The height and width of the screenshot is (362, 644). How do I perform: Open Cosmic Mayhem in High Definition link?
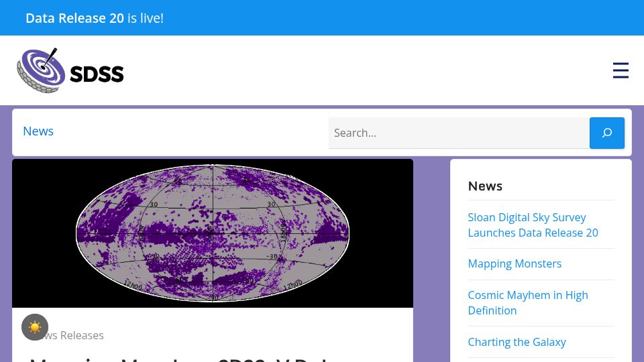pyautogui.click(x=528, y=302)
